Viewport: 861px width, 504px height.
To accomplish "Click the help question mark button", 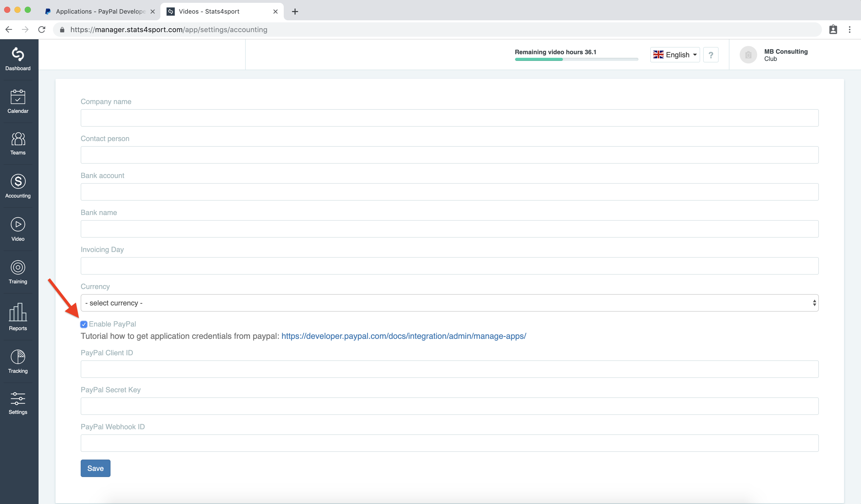I will pos(711,55).
